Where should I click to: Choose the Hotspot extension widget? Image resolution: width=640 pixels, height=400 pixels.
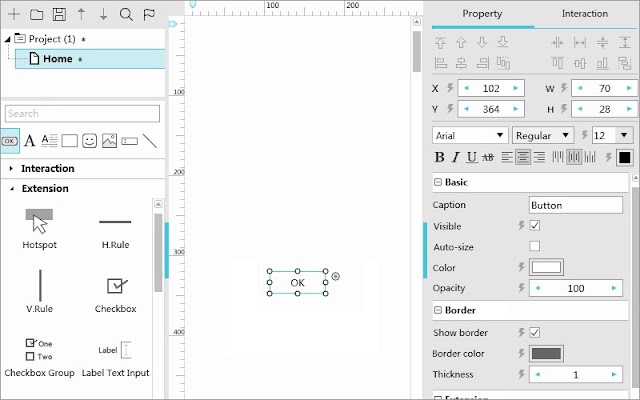(39, 229)
